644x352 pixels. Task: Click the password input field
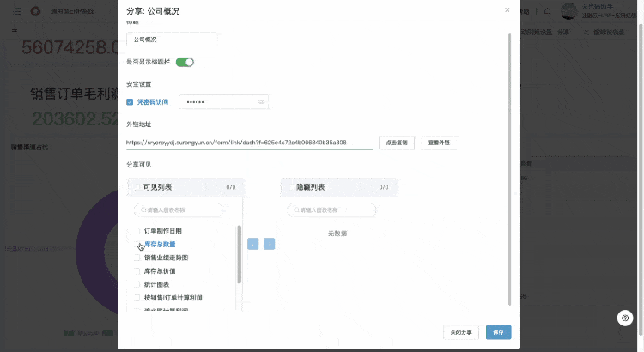click(224, 102)
